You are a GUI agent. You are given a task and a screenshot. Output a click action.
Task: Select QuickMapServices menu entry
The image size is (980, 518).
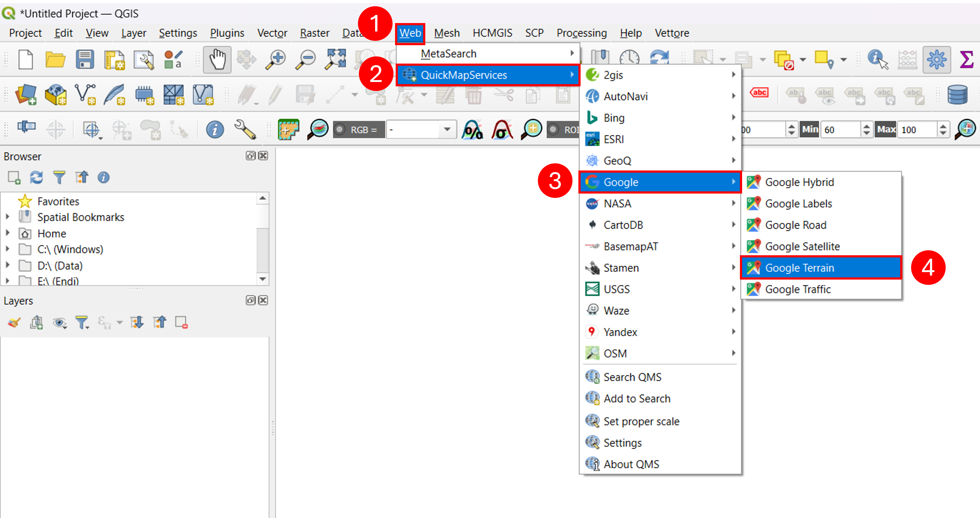pyautogui.click(x=488, y=75)
